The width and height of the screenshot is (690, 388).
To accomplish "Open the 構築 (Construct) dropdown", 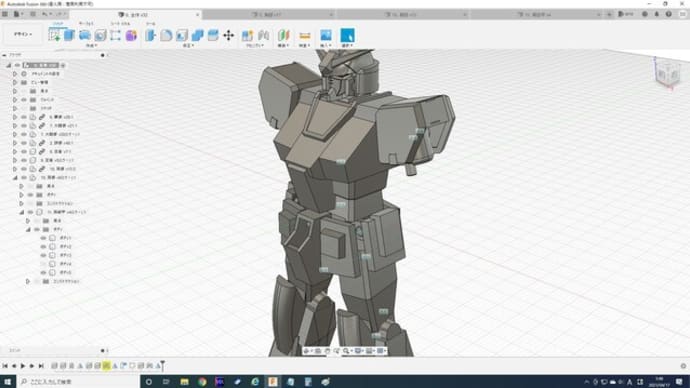I will coord(283,46).
